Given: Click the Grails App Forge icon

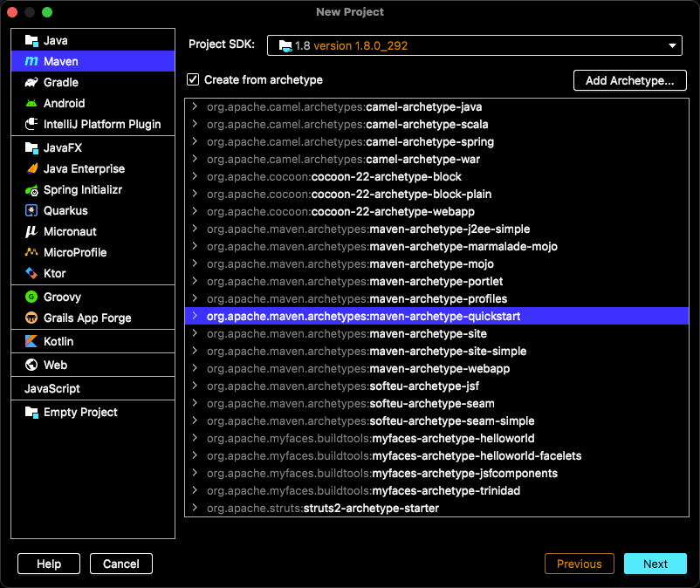Looking at the screenshot, I should tap(31, 318).
